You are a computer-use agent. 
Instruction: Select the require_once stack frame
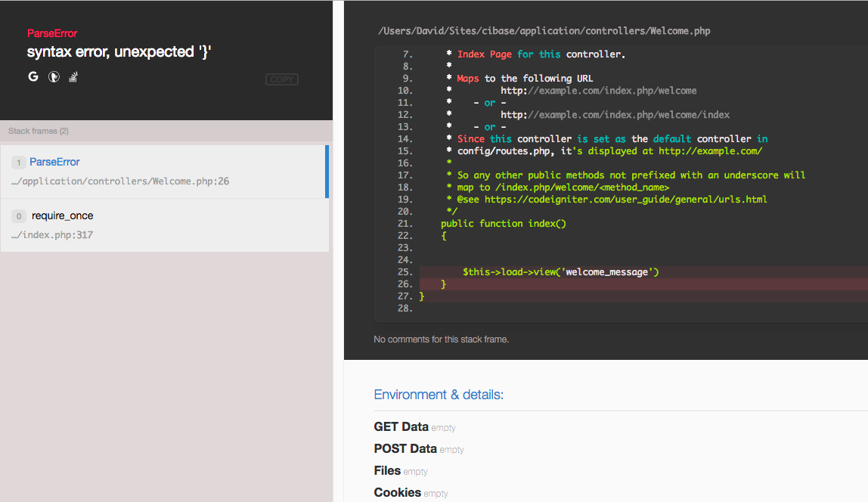click(x=165, y=225)
